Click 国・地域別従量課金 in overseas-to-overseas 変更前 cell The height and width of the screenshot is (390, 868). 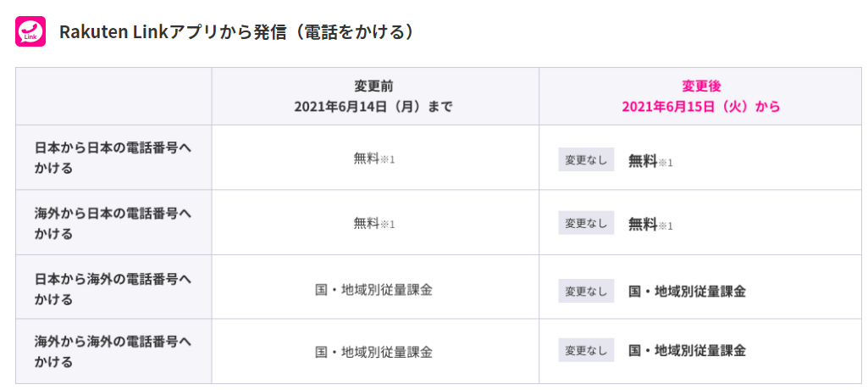click(x=374, y=351)
